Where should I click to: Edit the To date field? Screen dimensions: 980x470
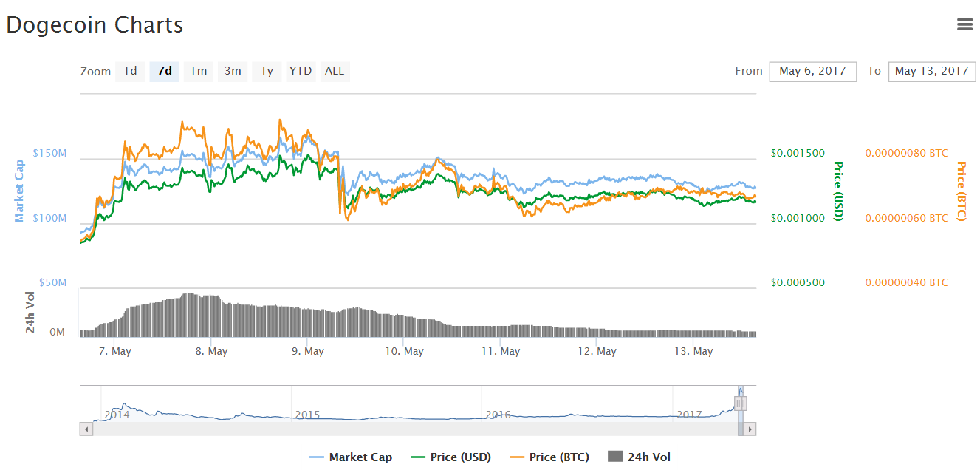[x=932, y=71]
